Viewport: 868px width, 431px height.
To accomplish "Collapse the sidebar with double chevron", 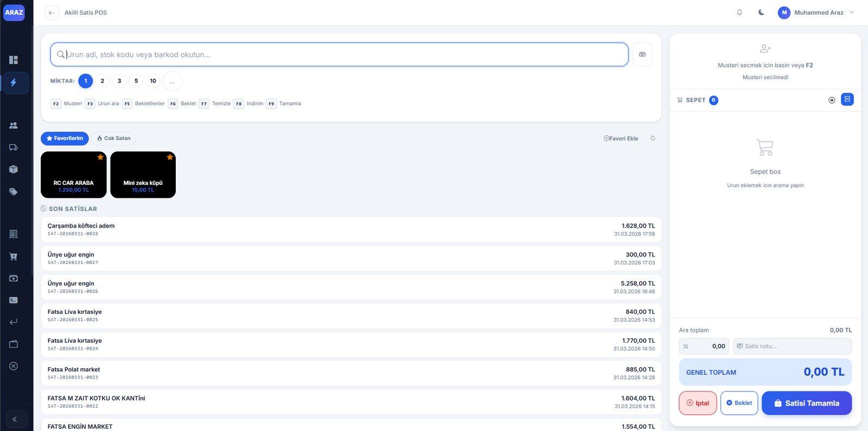I will [x=15, y=419].
